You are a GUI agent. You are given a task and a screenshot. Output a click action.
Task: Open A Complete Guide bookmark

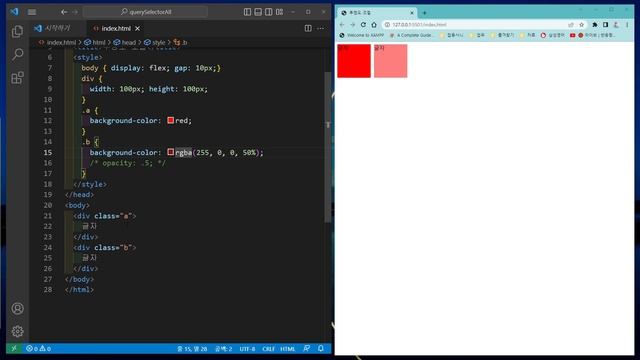tap(412, 36)
